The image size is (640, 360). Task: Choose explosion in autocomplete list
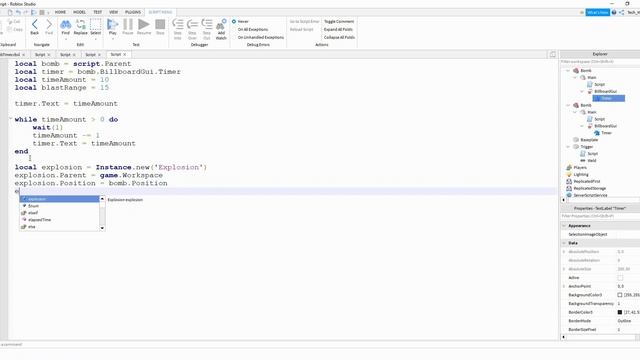(60, 199)
